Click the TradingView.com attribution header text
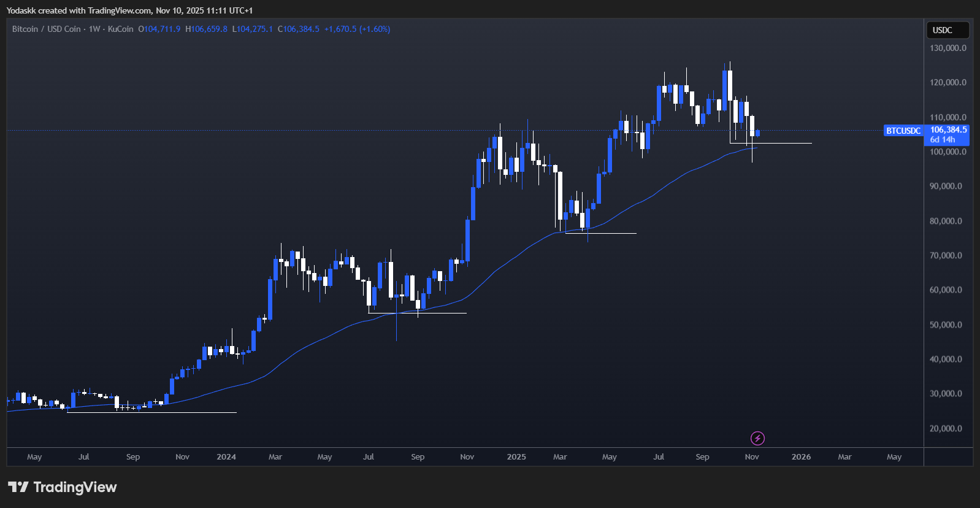Screen dimensions: 980x508 [x=120, y=10]
